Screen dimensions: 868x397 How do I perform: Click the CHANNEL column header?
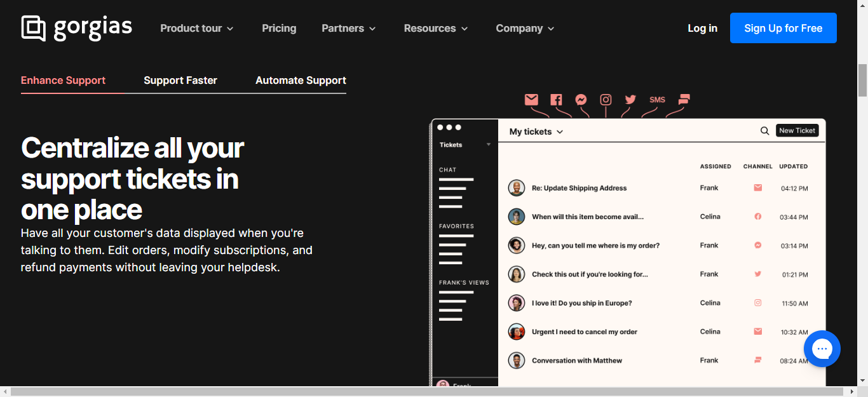758,166
